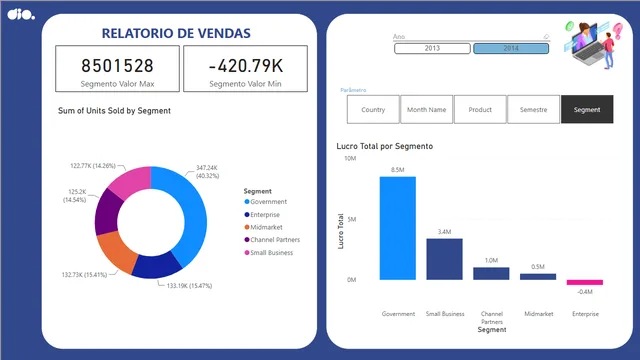Click the 0.5M bar data label
The width and height of the screenshot is (640, 360).
tap(538, 267)
